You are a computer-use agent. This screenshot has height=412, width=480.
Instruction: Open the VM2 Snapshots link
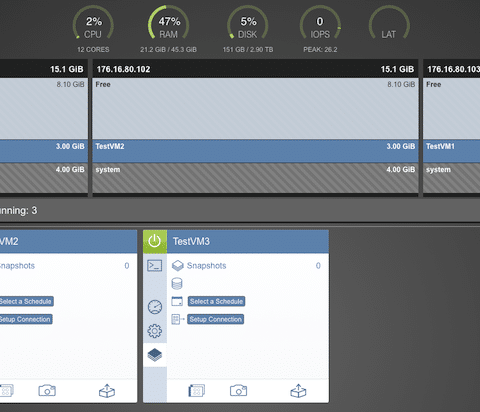(x=17, y=266)
